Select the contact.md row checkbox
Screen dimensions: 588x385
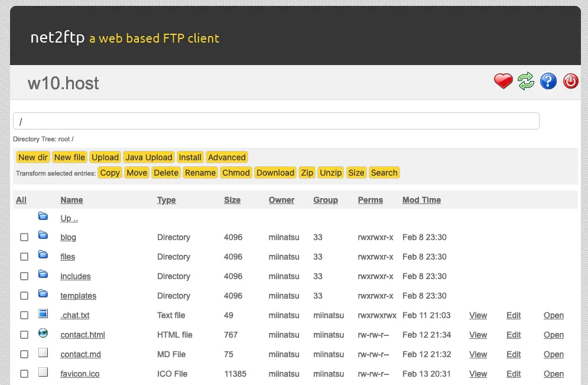click(24, 354)
